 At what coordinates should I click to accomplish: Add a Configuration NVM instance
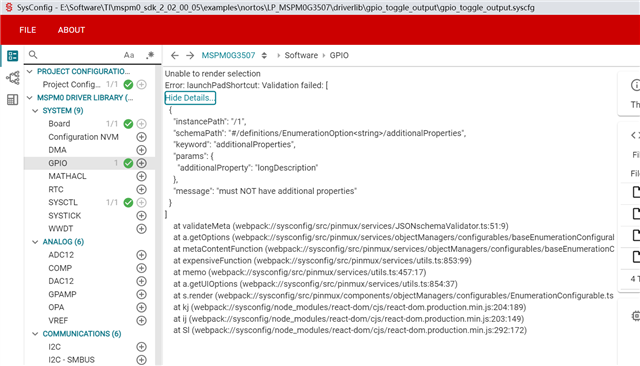[141, 137]
